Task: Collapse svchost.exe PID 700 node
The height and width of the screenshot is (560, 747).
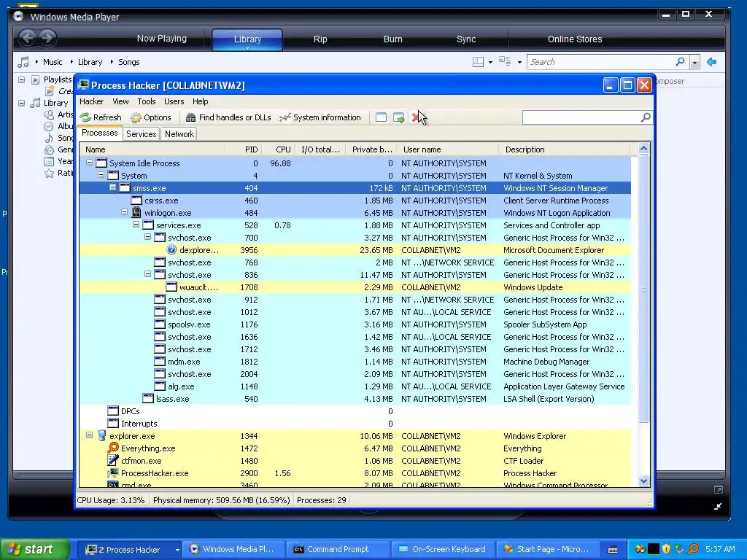Action: 147,237
